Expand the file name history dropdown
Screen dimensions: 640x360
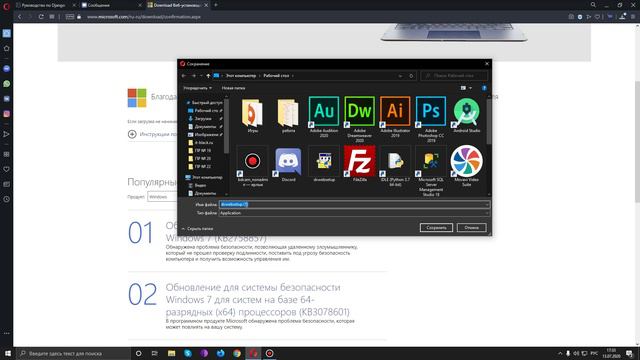tap(487, 204)
